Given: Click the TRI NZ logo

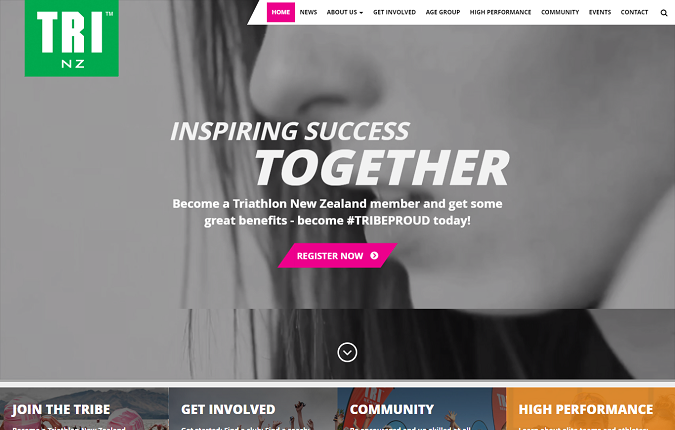Looking at the screenshot, I should (x=72, y=38).
